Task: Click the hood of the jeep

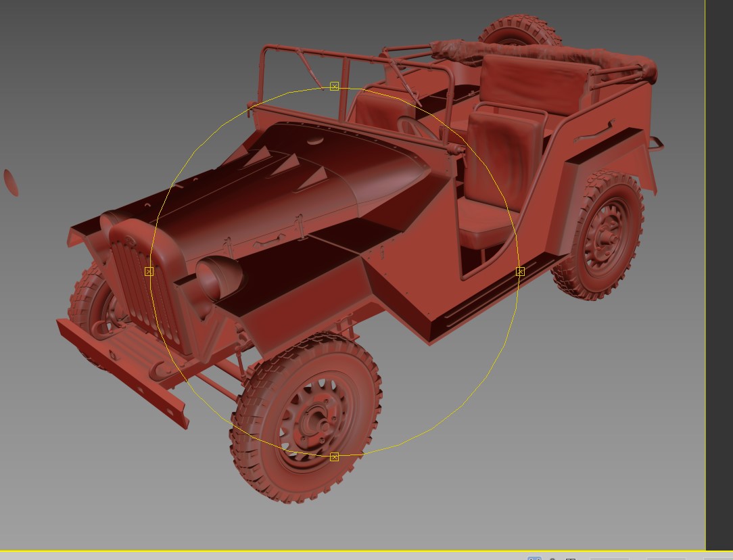Action: click(298, 183)
